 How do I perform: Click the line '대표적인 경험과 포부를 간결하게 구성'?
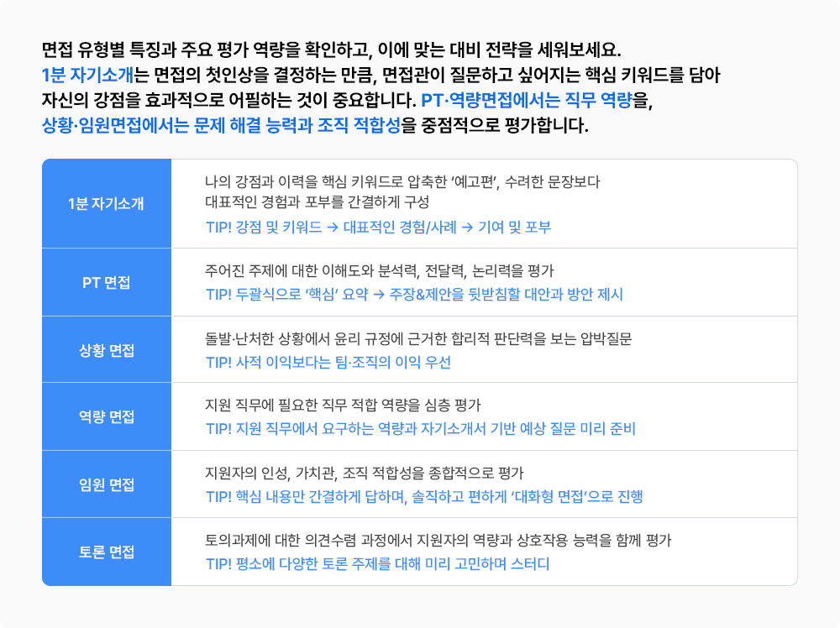318,201
